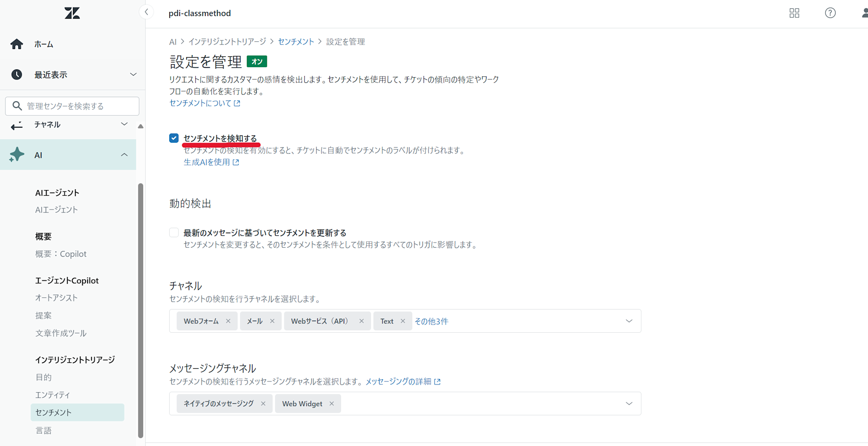This screenshot has width=868, height=446.
Task: Select センチメント sidebar item
Action: (x=77, y=412)
